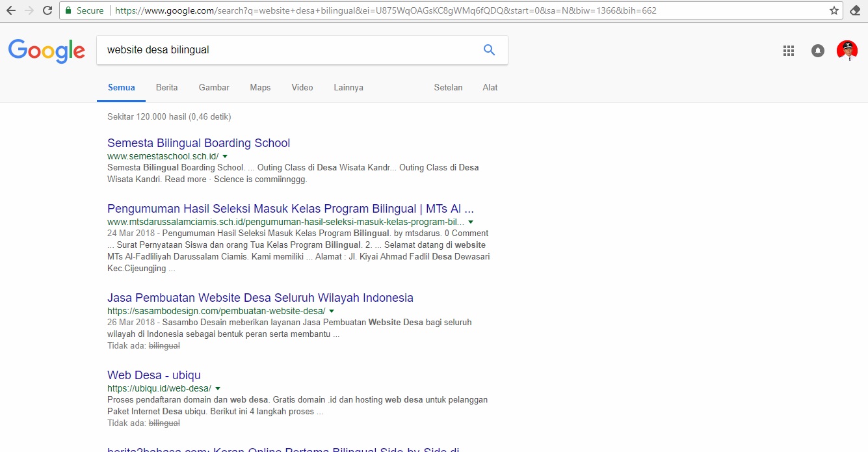
Task: Open Semesta Bilingual Boarding School result
Action: coord(198,143)
